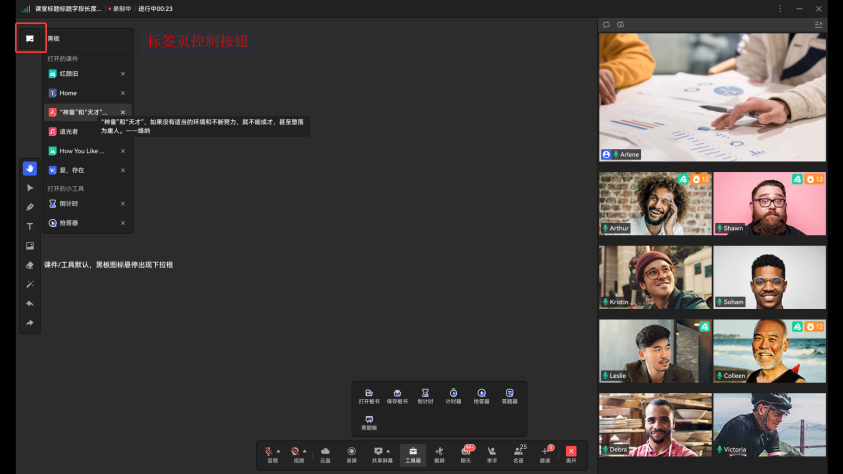This screenshot has width=843, height=474.
Task: Open the blackboard tab control button
Action: (30, 38)
